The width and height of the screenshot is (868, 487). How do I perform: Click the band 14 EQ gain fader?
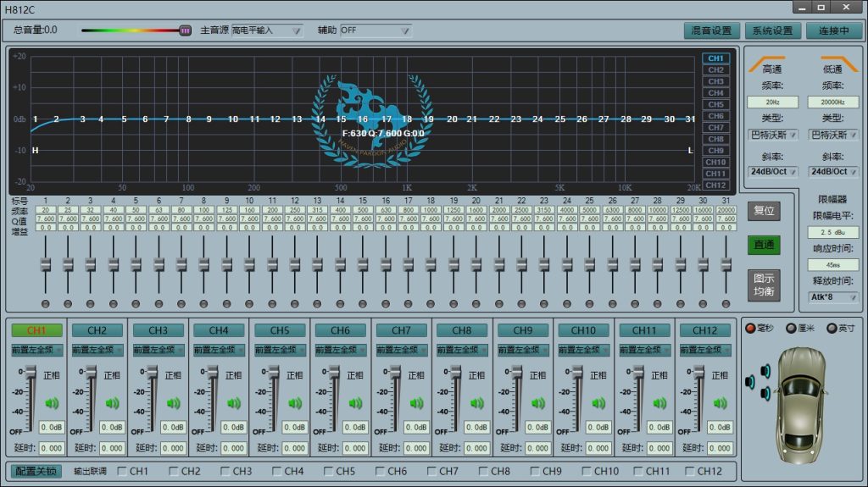point(340,265)
